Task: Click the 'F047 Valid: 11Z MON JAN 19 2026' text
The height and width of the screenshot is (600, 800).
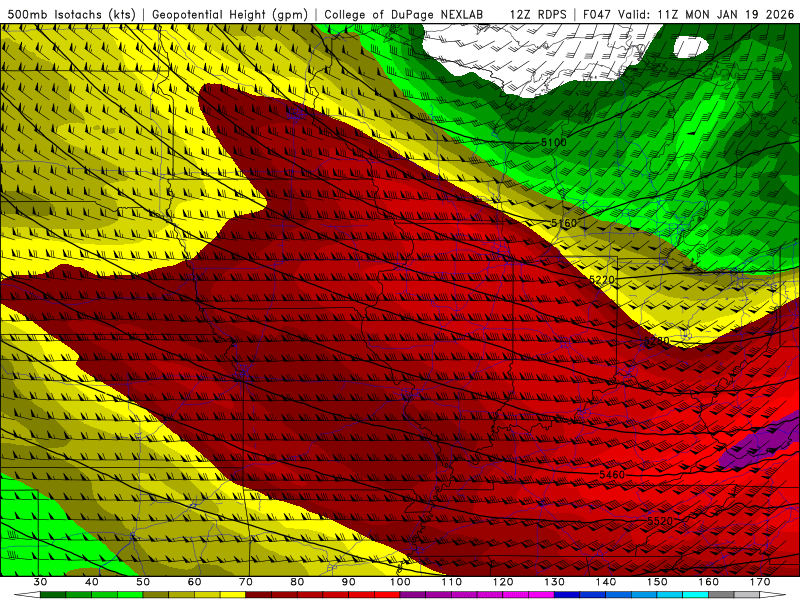Action: 688,14
